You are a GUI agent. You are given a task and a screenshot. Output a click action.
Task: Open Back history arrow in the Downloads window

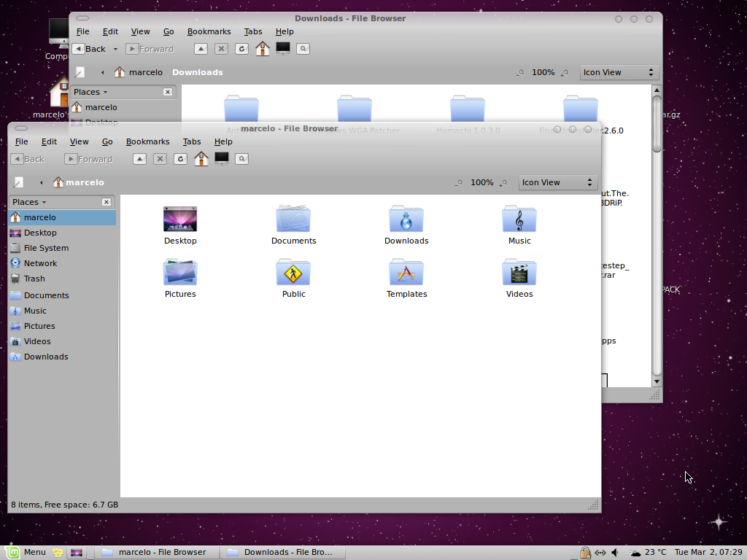[x=115, y=49]
